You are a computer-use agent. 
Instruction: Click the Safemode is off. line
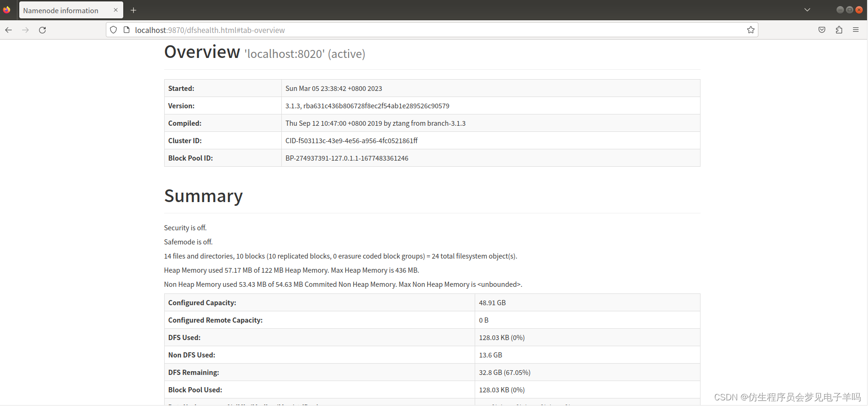188,242
